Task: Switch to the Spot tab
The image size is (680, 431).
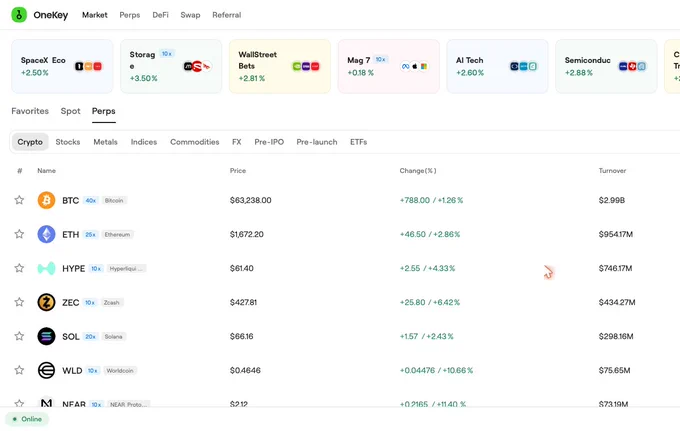Action: [70, 111]
